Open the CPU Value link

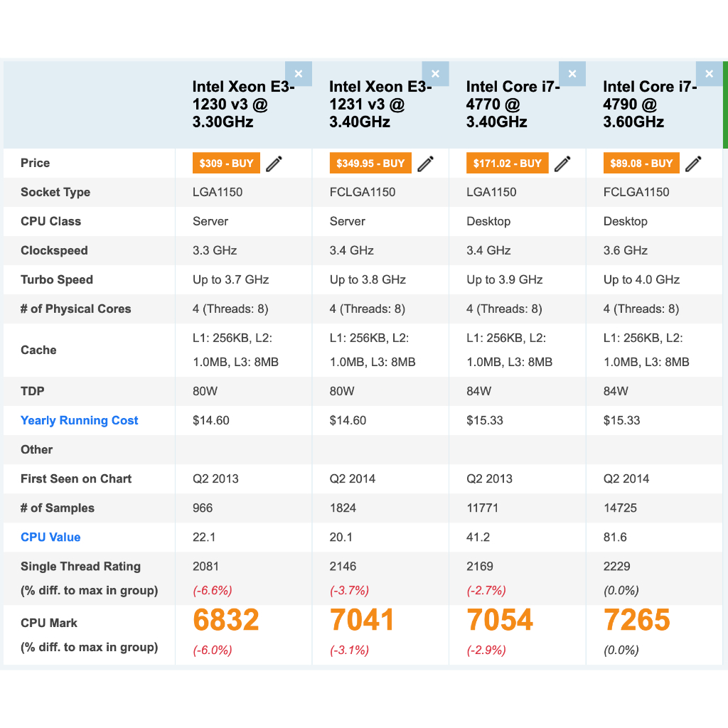tap(50, 537)
